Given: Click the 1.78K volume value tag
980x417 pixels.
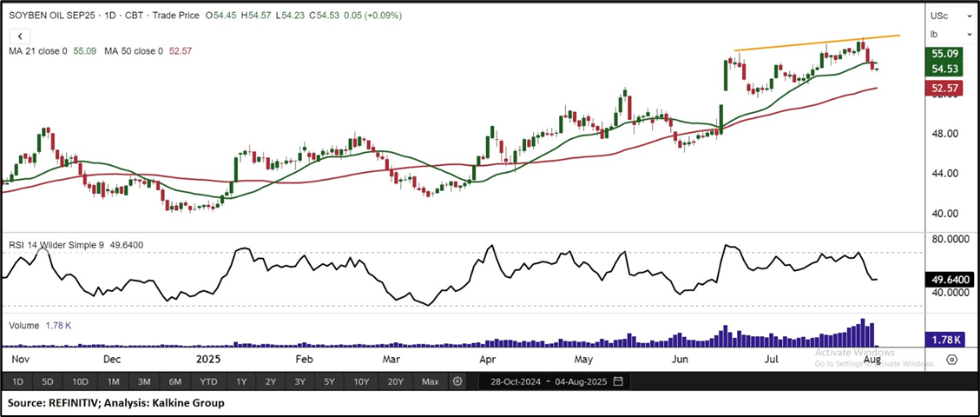Looking at the screenshot, I should pyautogui.click(x=945, y=340).
